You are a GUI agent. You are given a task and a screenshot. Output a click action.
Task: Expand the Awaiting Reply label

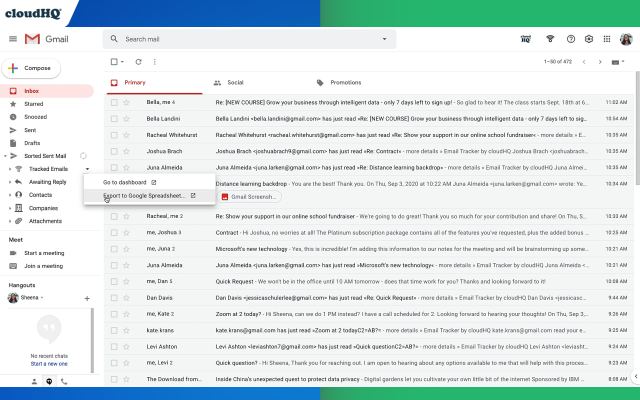[x=8, y=182]
